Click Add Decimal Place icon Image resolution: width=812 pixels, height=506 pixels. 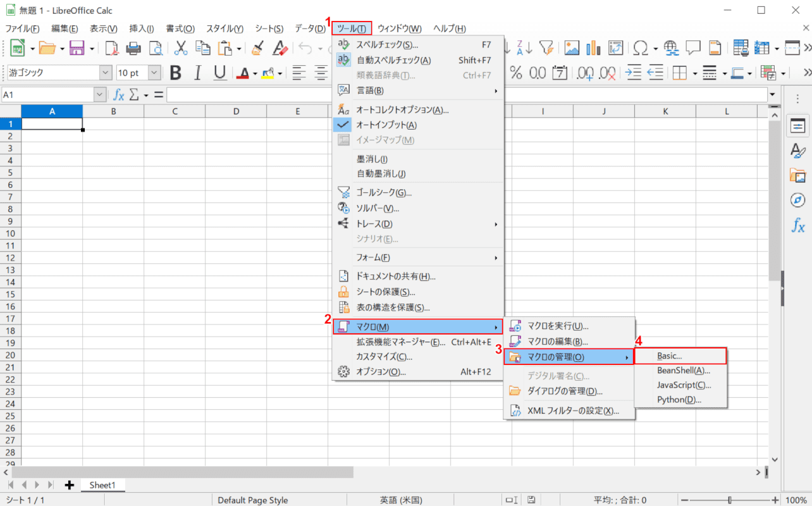(584, 73)
